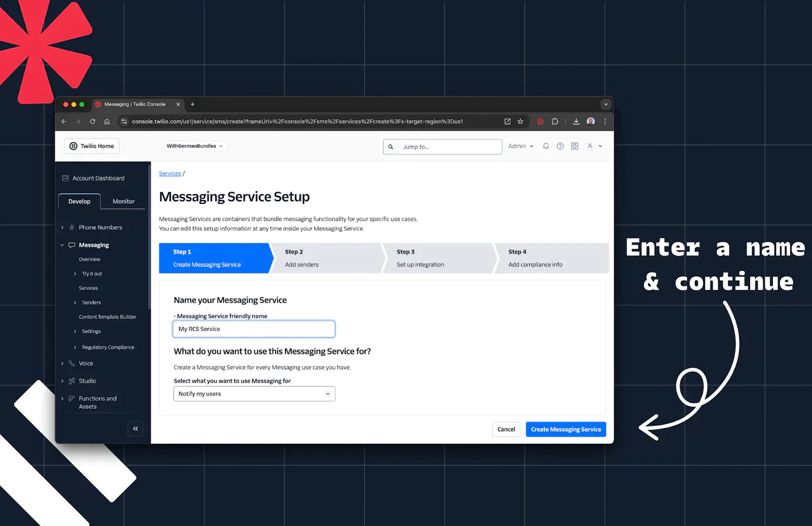Viewport: 812px width, 526px height.
Task: Click the Messaging chat bubble icon
Action: (72, 245)
